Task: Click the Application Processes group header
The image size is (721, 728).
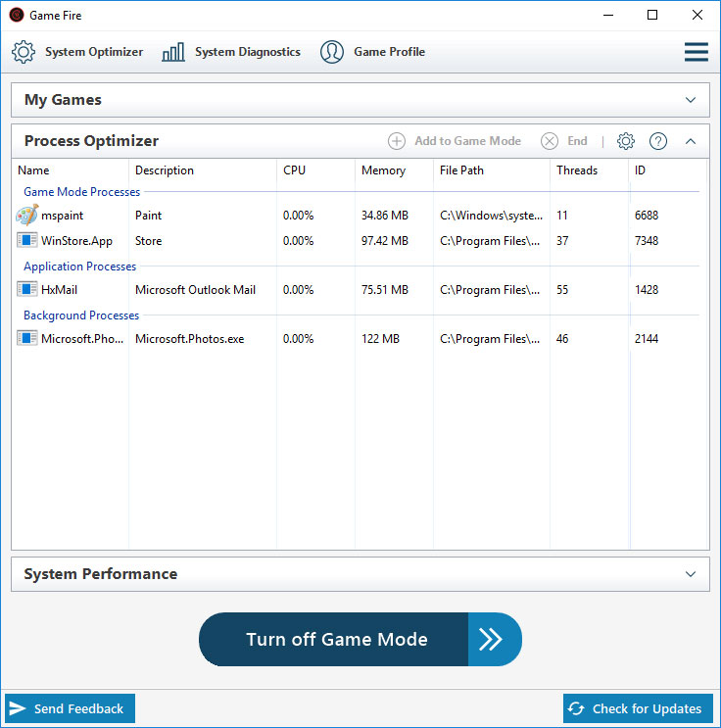Action: pyautogui.click(x=80, y=267)
